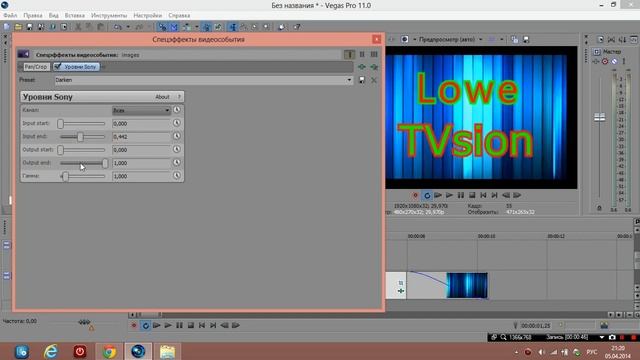Show hidden system tray icons arrow
The width and height of the screenshot is (640, 360).
coord(516,352)
